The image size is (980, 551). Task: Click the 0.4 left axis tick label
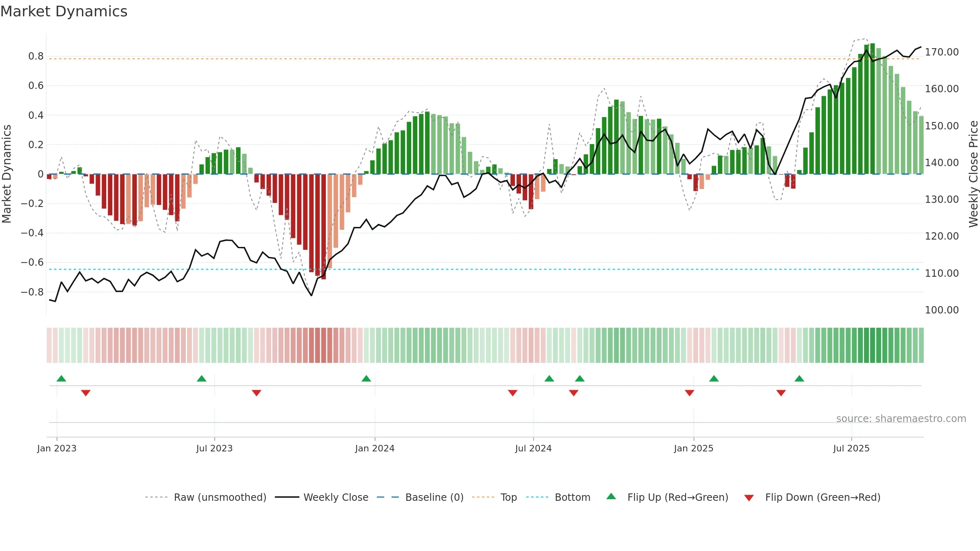click(x=36, y=115)
